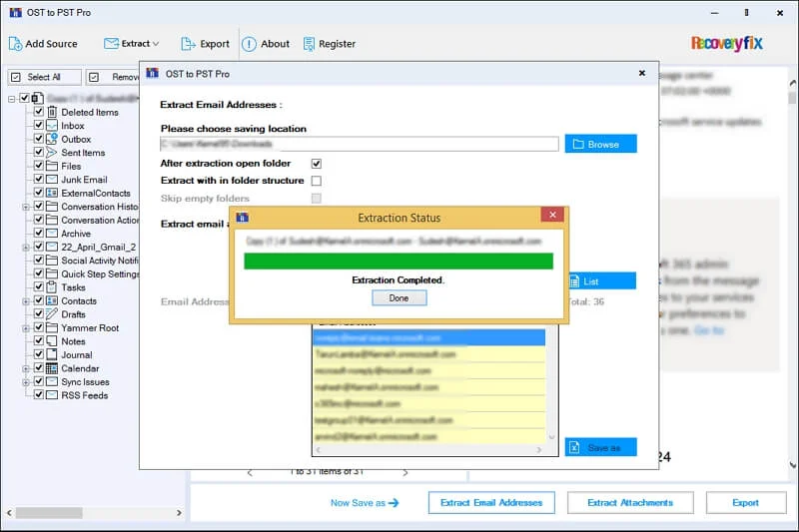This screenshot has width=799, height=532.
Task: Uncheck the Deleted Items checkbox
Action: coord(38,112)
